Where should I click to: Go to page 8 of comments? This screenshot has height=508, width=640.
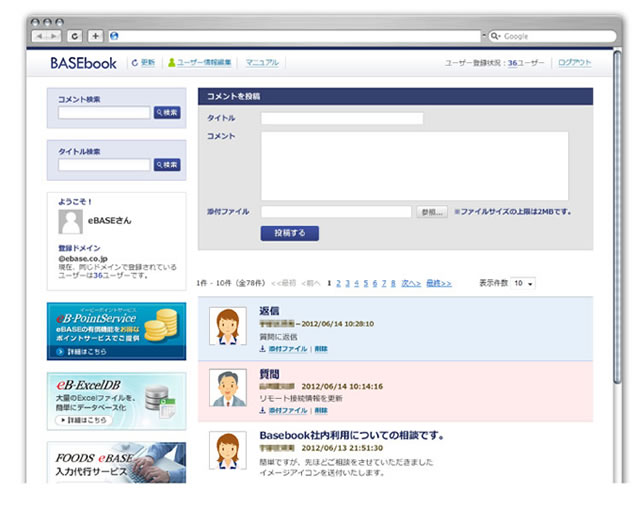pyautogui.click(x=393, y=284)
